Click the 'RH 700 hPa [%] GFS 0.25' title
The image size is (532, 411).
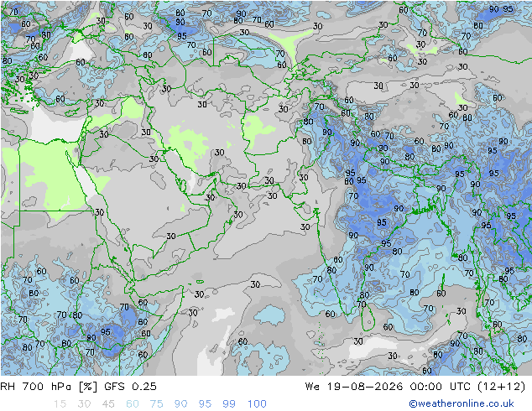[78, 387]
